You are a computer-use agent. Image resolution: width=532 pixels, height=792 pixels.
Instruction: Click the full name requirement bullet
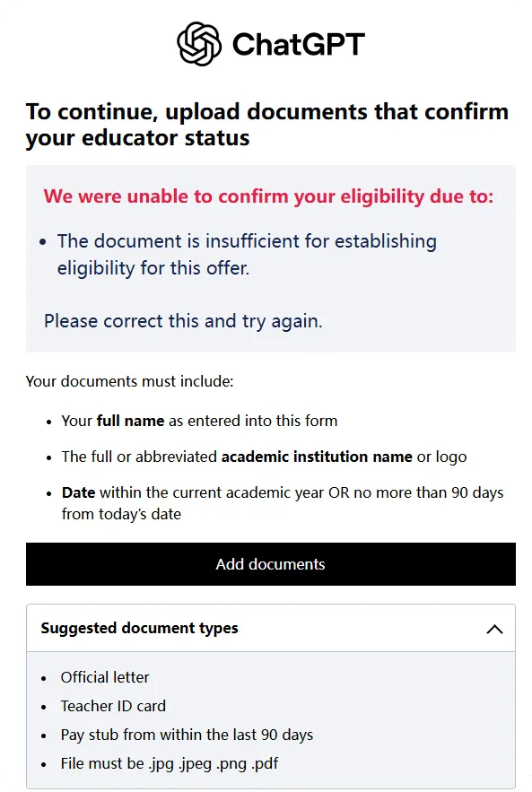click(x=199, y=421)
